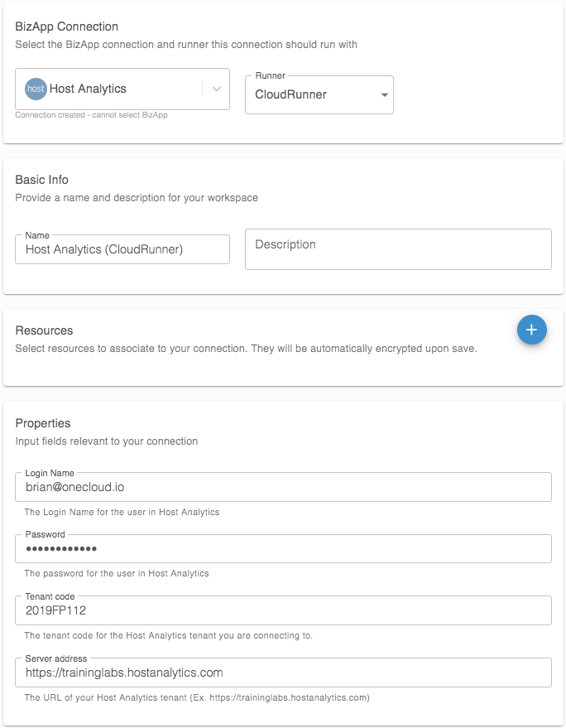
Task: Open the Host Analytics BizApp chevron
Action: click(216, 89)
